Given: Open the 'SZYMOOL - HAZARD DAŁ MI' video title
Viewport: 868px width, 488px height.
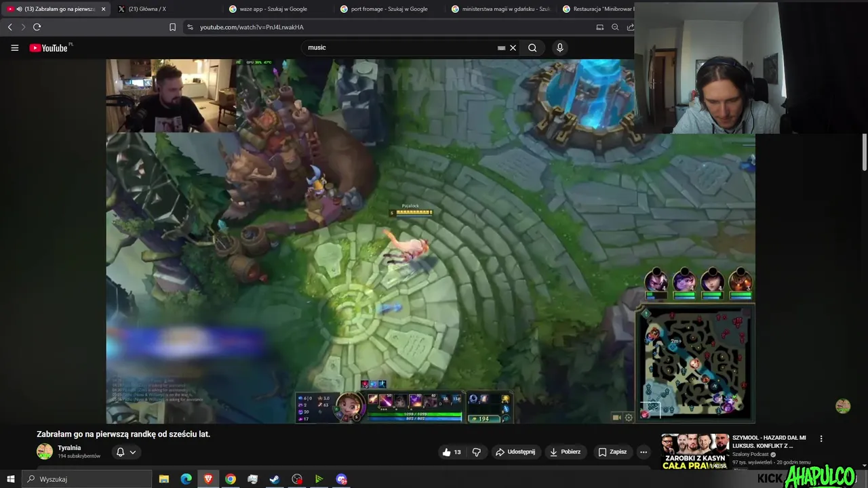Looking at the screenshot, I should 769,442.
